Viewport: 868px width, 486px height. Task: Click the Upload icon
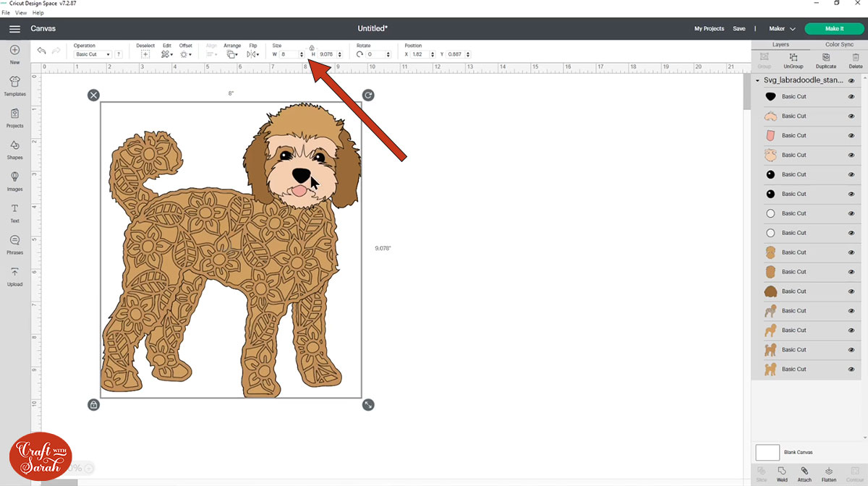coord(14,275)
